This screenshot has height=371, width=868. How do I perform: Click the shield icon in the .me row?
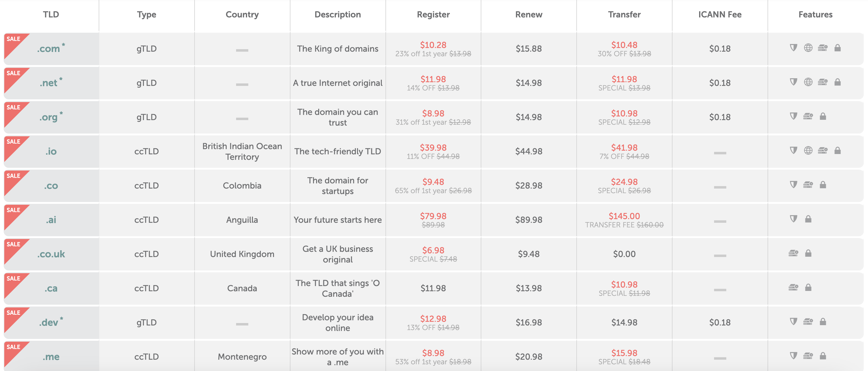click(x=793, y=355)
